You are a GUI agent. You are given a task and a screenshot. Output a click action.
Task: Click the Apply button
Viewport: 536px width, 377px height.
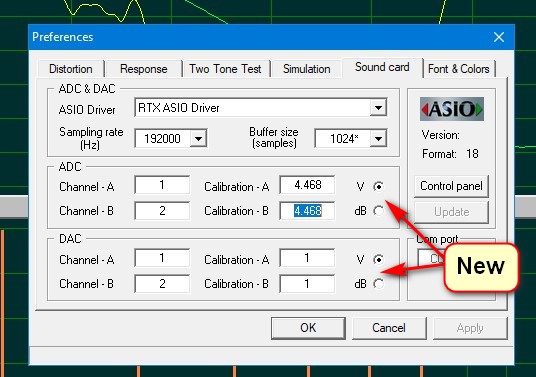pyautogui.click(x=470, y=328)
